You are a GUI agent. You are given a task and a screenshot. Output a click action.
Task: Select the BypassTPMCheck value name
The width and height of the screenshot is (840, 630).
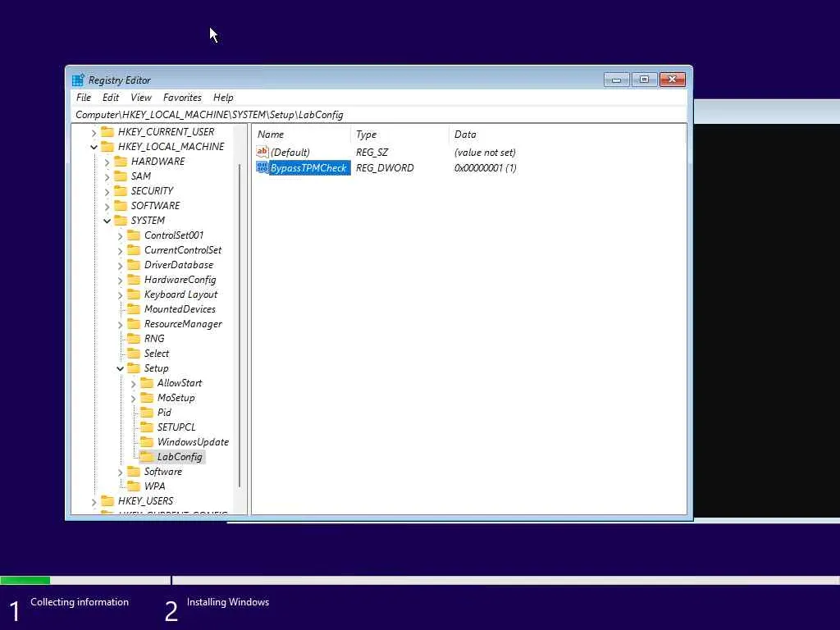point(308,167)
